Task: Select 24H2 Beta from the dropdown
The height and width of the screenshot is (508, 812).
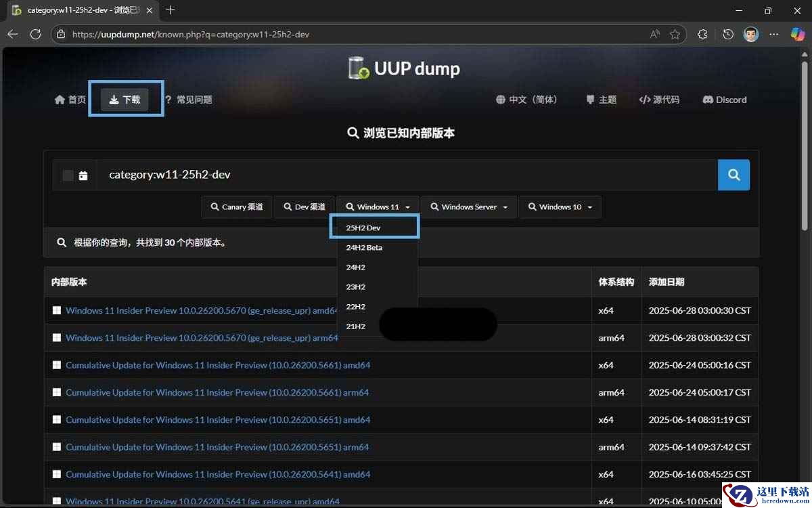Action: tap(377, 247)
